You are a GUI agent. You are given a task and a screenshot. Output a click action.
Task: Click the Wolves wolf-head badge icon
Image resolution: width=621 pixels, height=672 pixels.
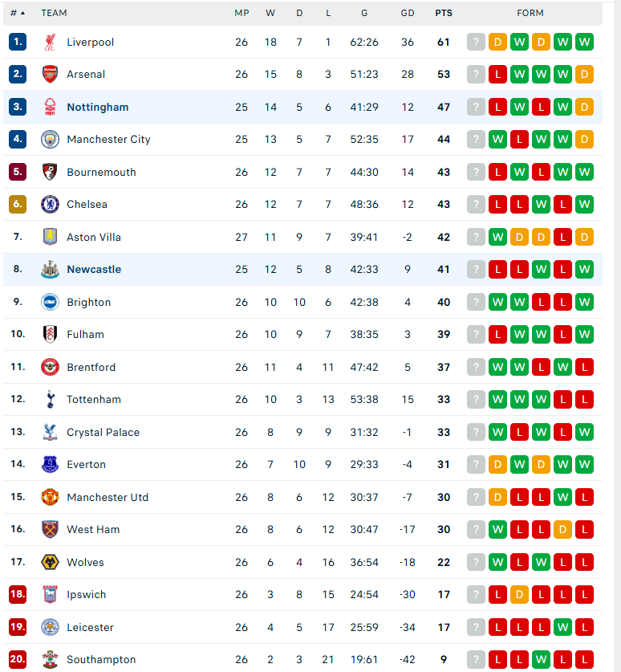50,562
